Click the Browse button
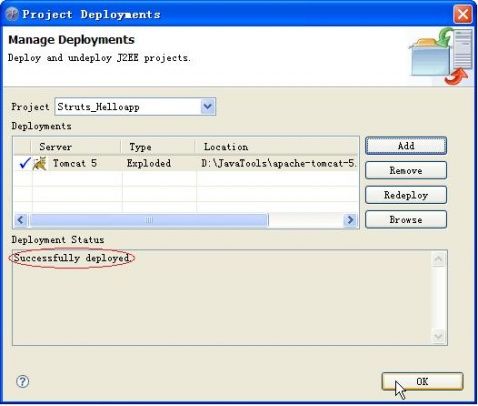This screenshot has height=406, width=478. [406, 219]
